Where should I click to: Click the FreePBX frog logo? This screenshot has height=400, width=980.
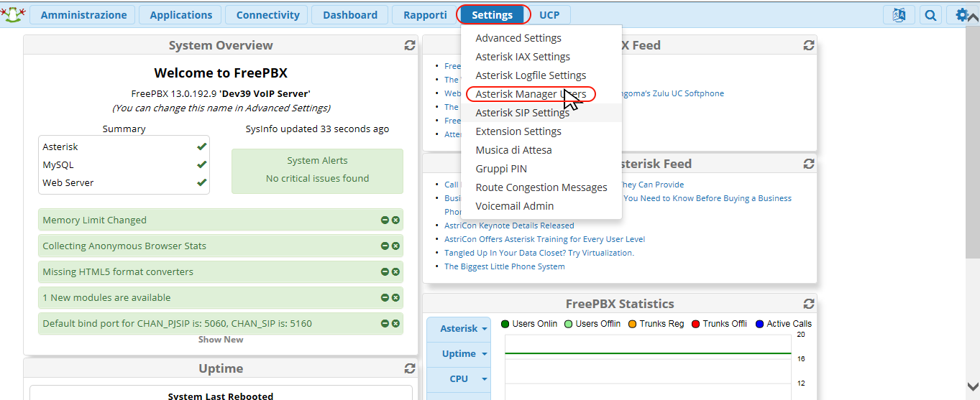(x=12, y=14)
